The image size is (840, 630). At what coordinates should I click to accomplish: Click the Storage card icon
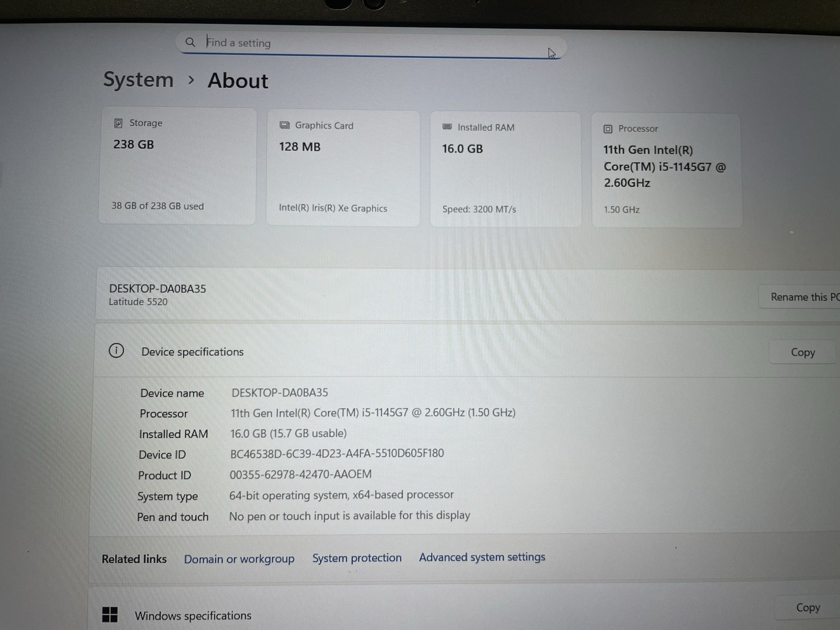(x=118, y=123)
